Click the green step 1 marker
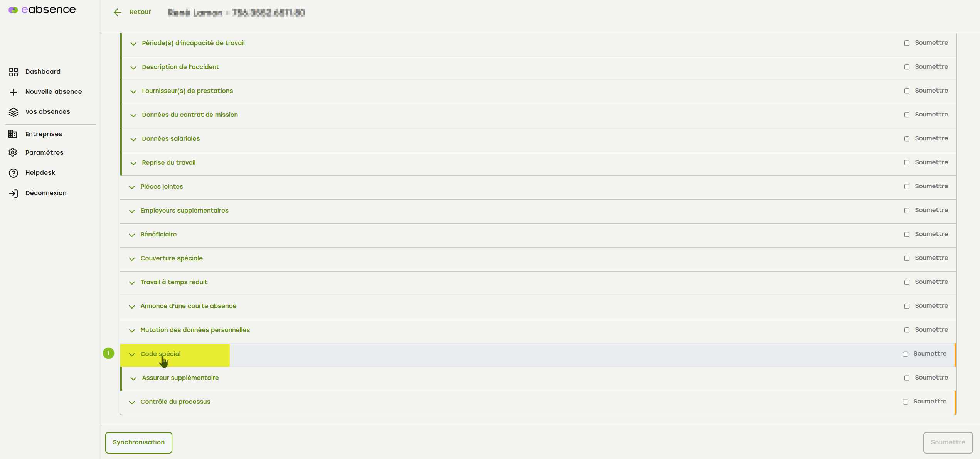Image resolution: width=980 pixels, height=459 pixels. (108, 353)
